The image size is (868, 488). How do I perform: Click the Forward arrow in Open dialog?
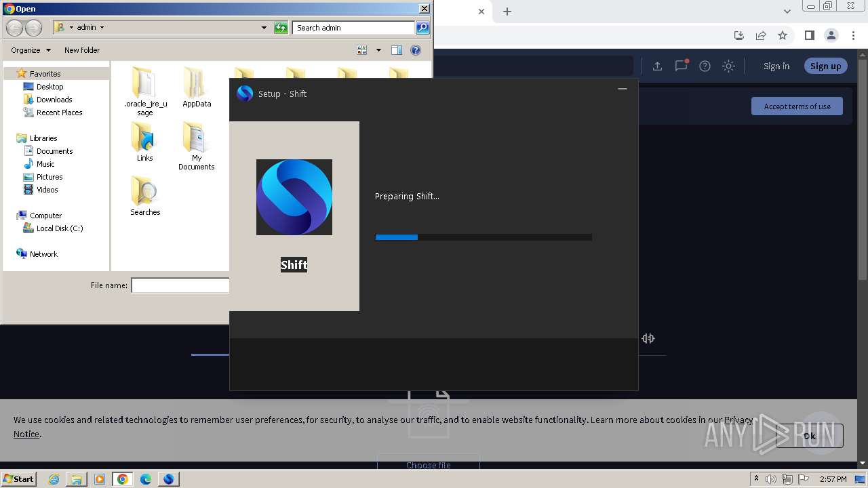point(33,28)
